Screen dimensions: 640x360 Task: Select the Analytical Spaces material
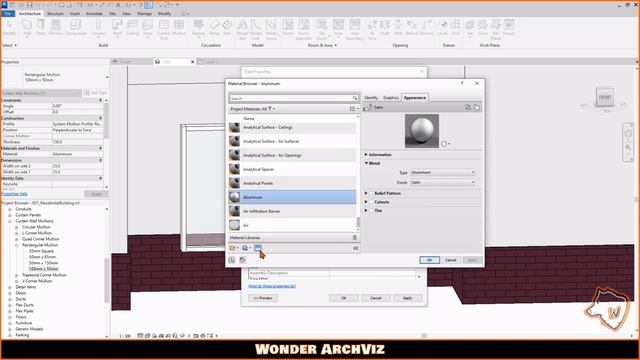click(x=292, y=169)
